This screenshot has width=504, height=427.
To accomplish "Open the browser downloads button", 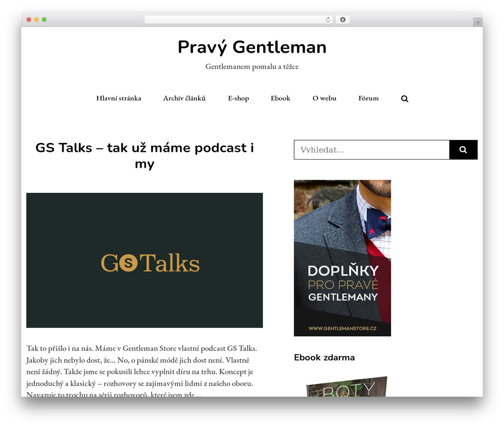I will tap(343, 20).
